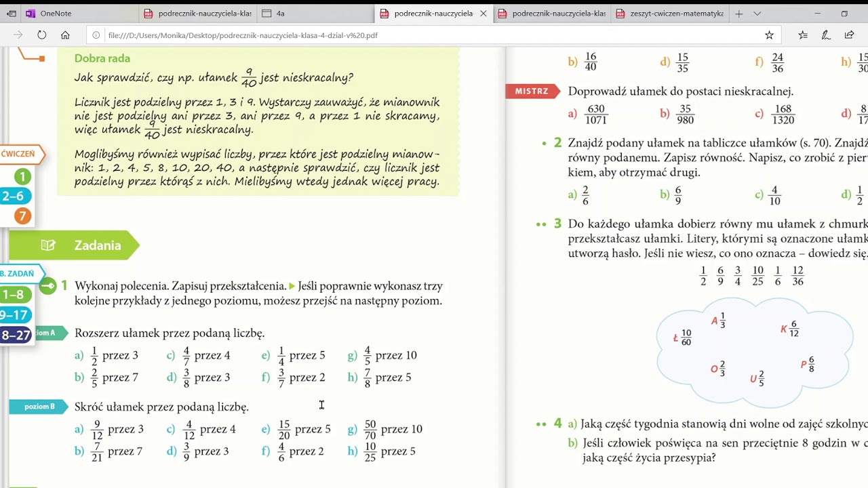Show site information icon in address bar
Screen dimensions: 868x488
(x=96, y=35)
